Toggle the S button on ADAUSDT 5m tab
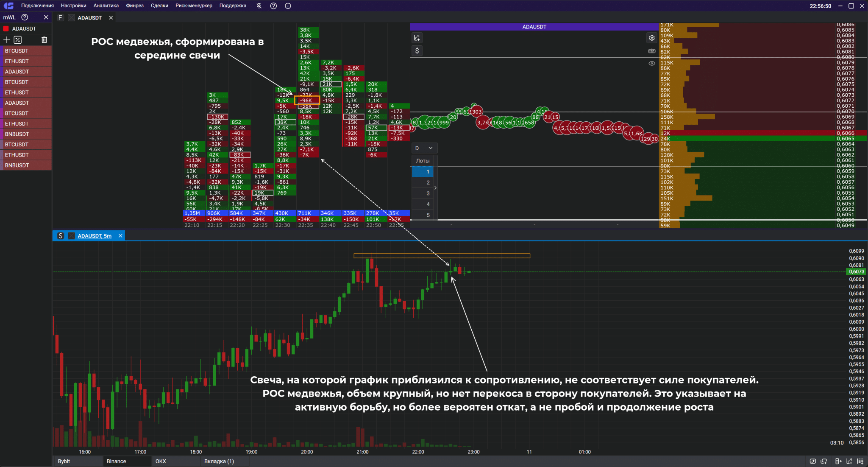The image size is (868, 467). coord(61,236)
